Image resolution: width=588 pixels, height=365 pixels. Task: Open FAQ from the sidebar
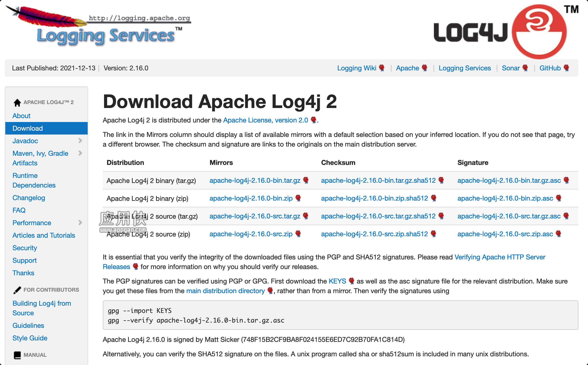pyautogui.click(x=19, y=210)
